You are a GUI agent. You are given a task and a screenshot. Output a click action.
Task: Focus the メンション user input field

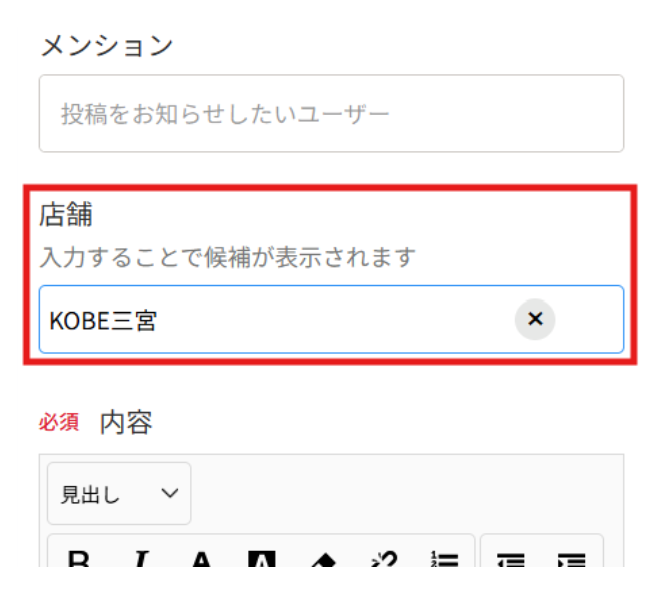pos(332,113)
